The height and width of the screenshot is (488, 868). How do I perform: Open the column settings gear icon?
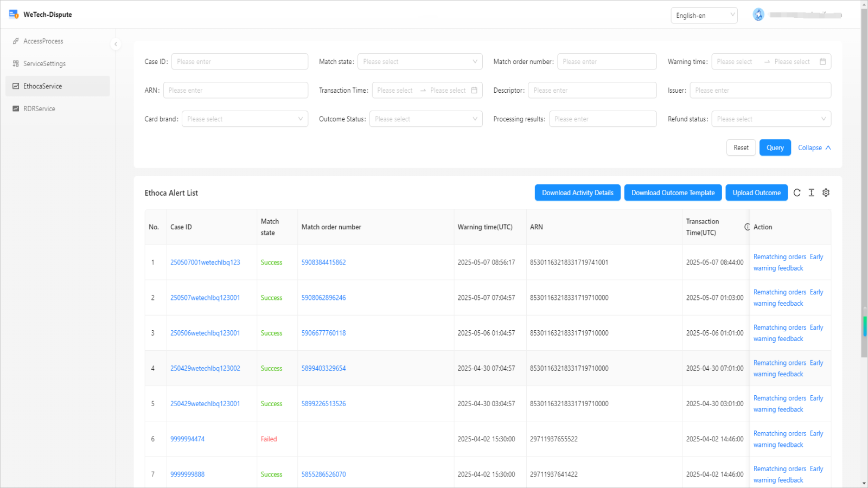[826, 192]
